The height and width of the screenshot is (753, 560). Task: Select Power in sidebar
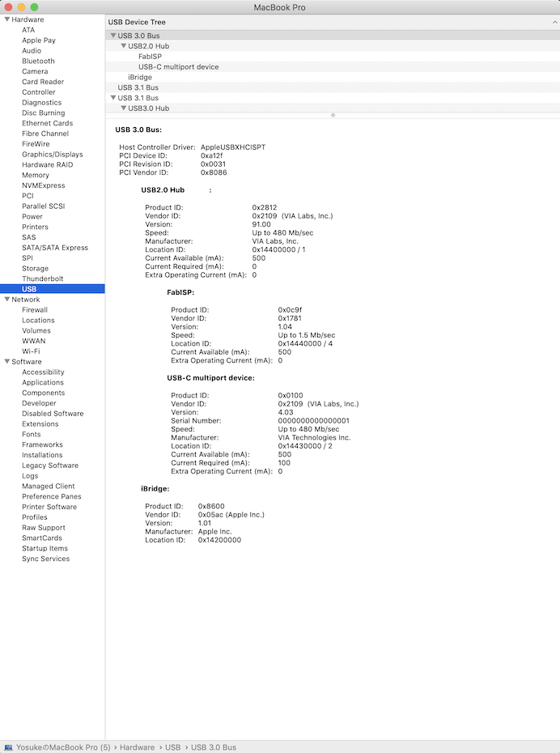pyautogui.click(x=32, y=216)
